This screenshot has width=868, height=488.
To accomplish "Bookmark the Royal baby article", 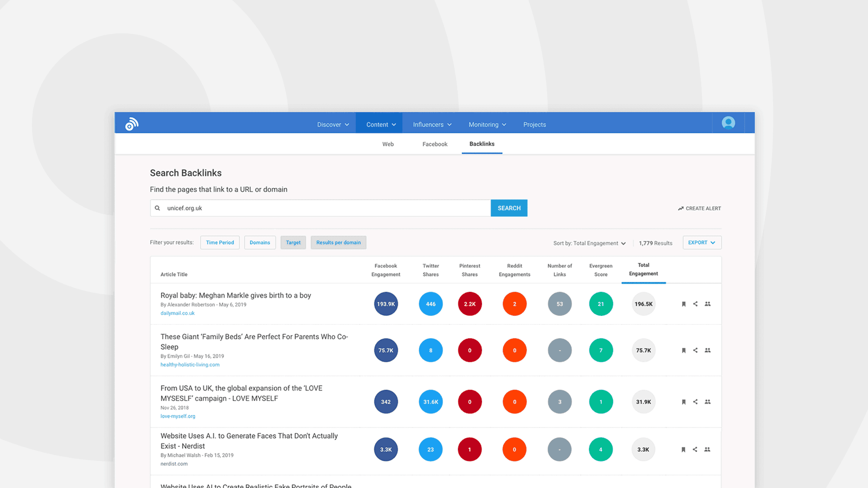I will [684, 304].
